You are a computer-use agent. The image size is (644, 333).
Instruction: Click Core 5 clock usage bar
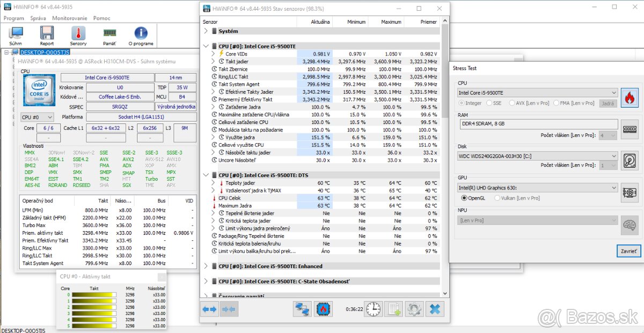(x=94, y=325)
